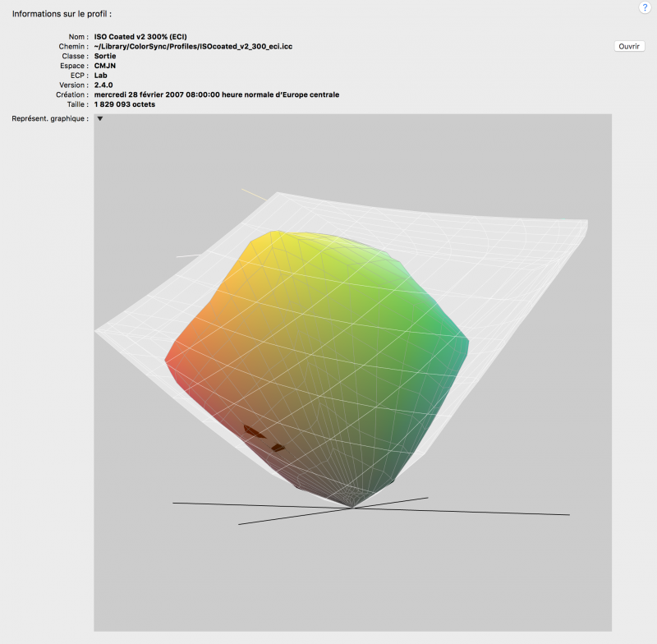Click the Informations sur le profil heading
This screenshot has width=657, height=644.
coord(62,14)
